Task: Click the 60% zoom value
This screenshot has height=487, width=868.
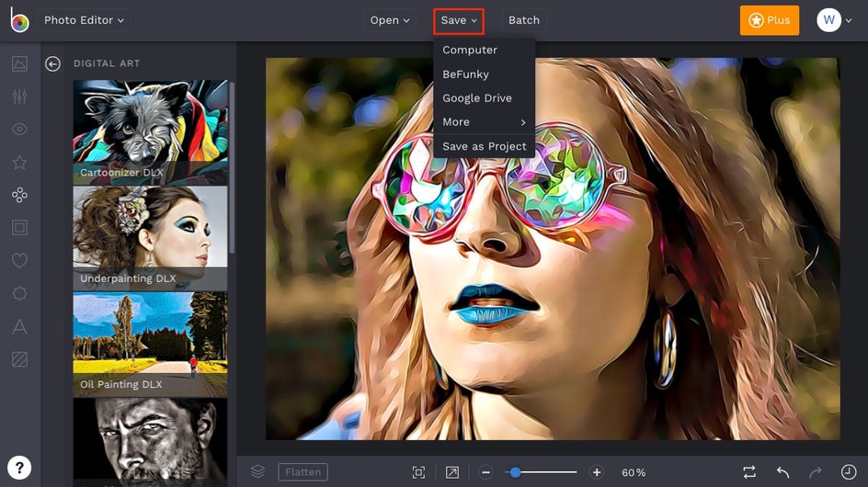Action: point(634,472)
